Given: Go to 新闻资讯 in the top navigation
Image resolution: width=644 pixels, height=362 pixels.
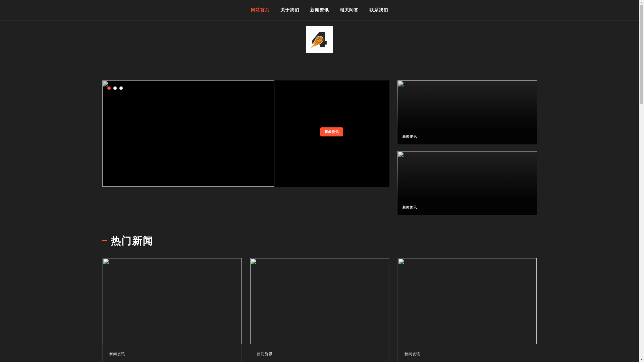Looking at the screenshot, I should (x=319, y=10).
